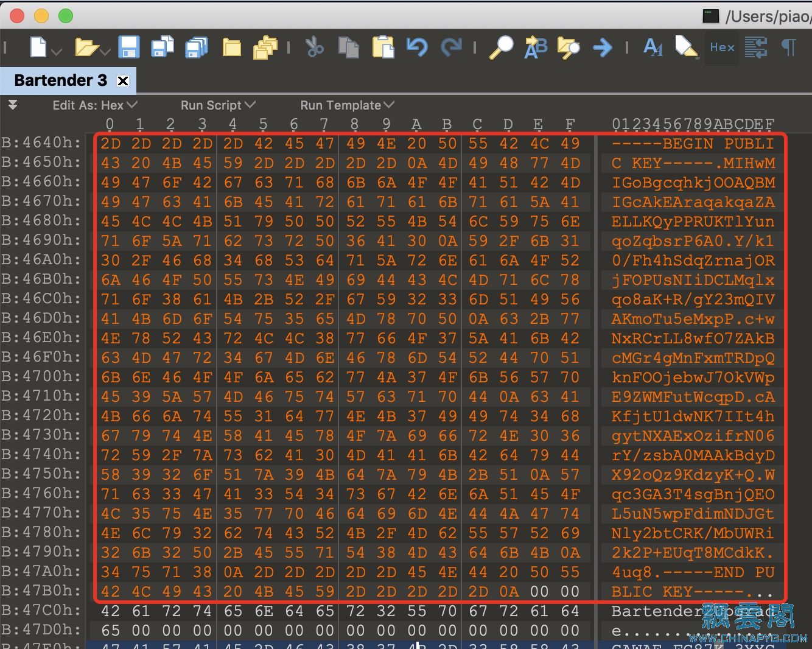The image size is (812, 649).
Task: Click ASCII text 'knFOOjebwJ7OkVWp'
Action: (x=693, y=377)
